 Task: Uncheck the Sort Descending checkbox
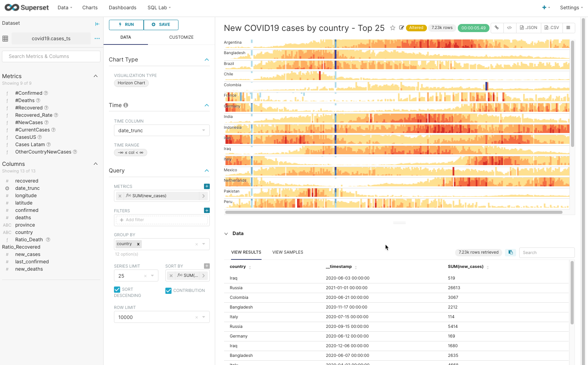pyautogui.click(x=117, y=290)
